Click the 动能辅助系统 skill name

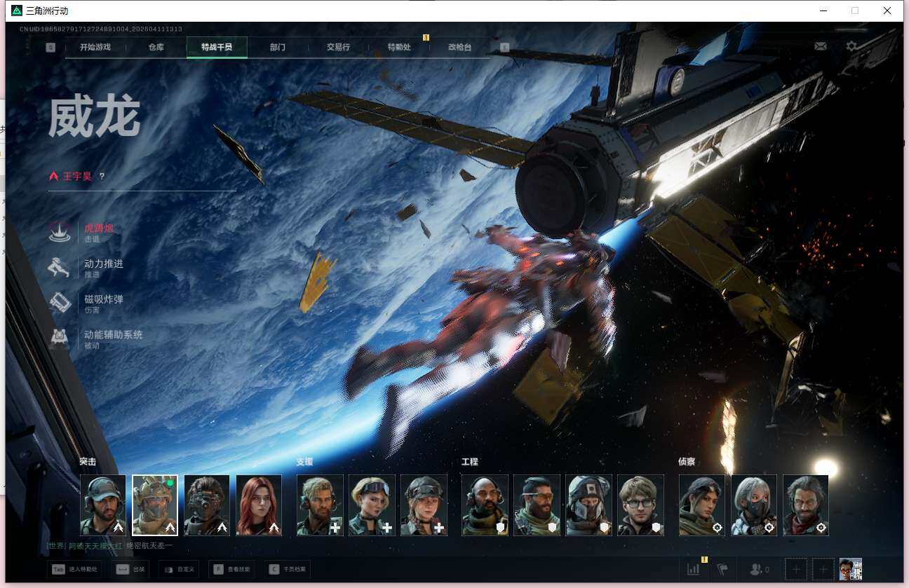pos(113,335)
